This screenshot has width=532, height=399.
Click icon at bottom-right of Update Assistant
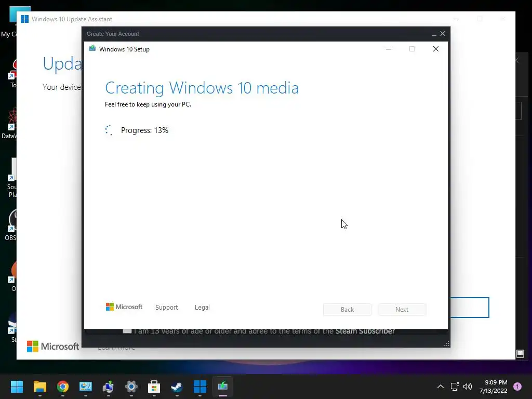coord(520,354)
